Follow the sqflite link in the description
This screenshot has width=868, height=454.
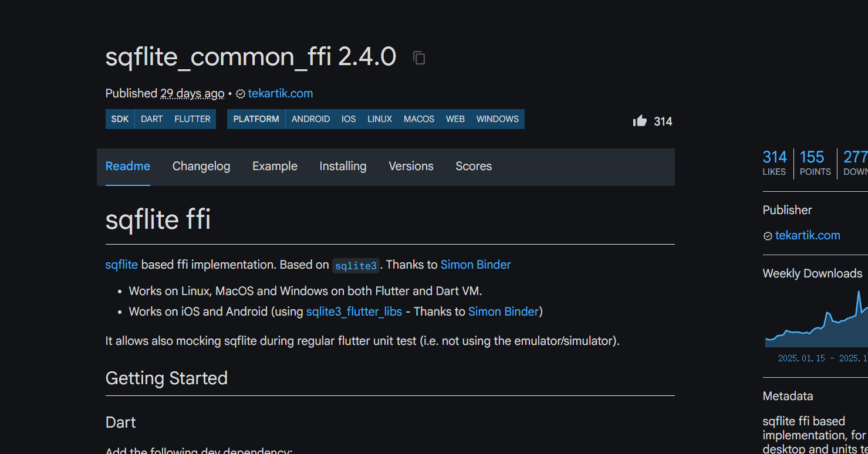(121, 265)
